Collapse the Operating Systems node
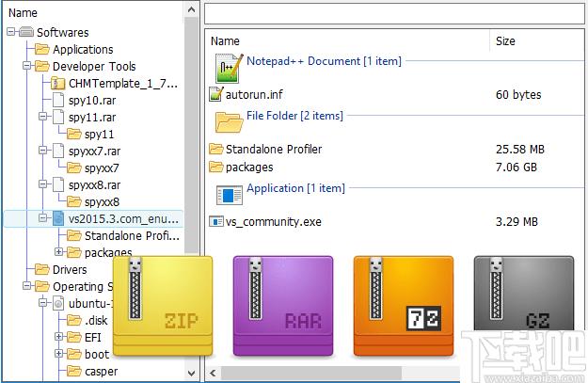This screenshot has width=588, height=383. (x=26, y=286)
